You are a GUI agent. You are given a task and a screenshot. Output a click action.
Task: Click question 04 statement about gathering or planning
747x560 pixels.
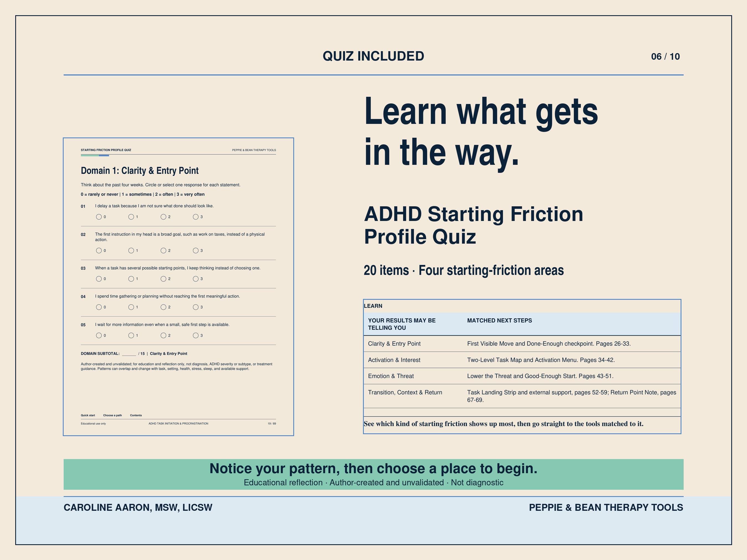coord(167,296)
